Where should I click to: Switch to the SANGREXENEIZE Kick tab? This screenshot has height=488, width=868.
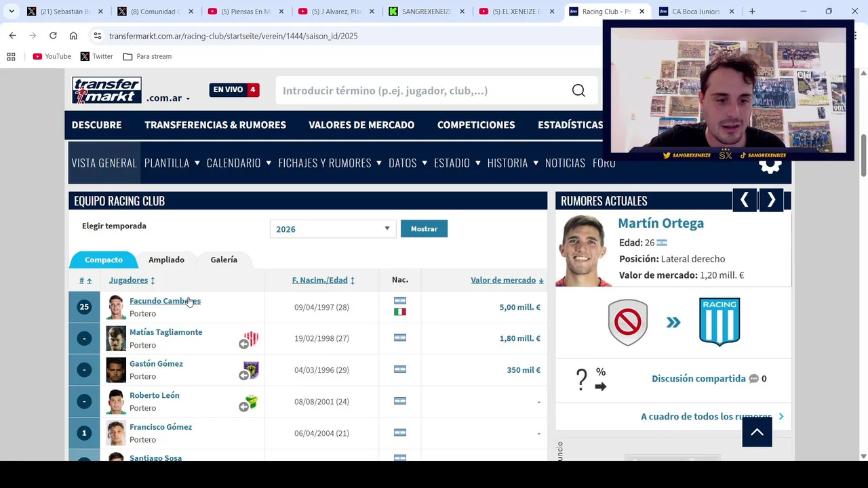427,12
